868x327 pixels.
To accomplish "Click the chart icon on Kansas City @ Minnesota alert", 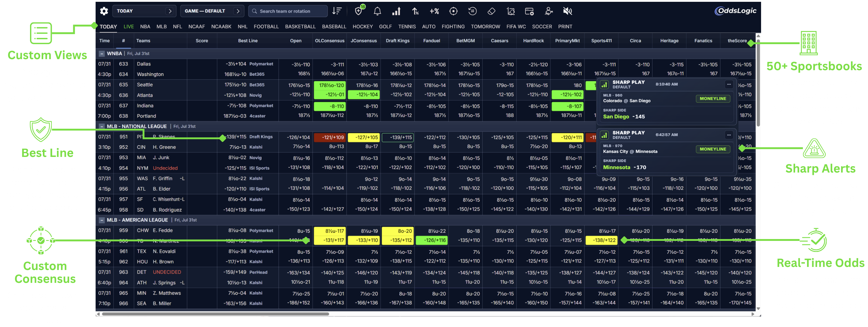I will [x=604, y=135].
